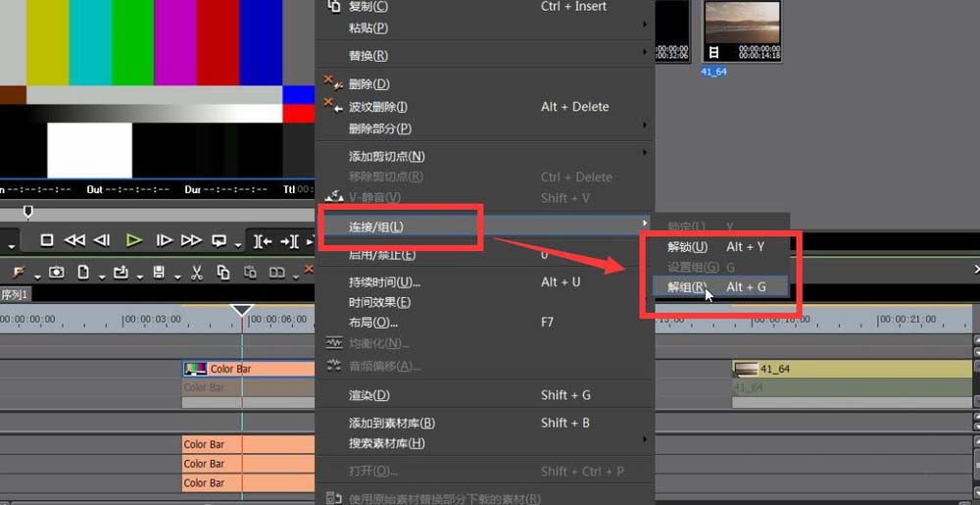This screenshot has height=505, width=980.
Task: Click the copy icon in timeline toolbar
Action: click(223, 273)
